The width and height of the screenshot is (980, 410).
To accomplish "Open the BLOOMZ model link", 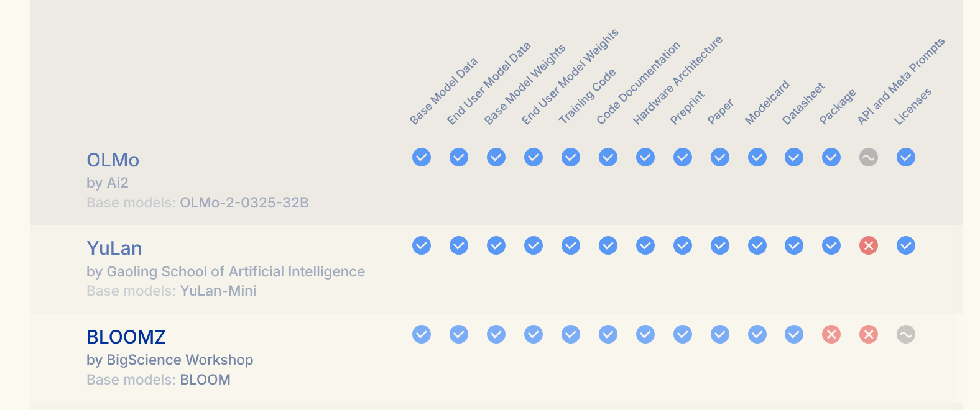I will 126,337.
